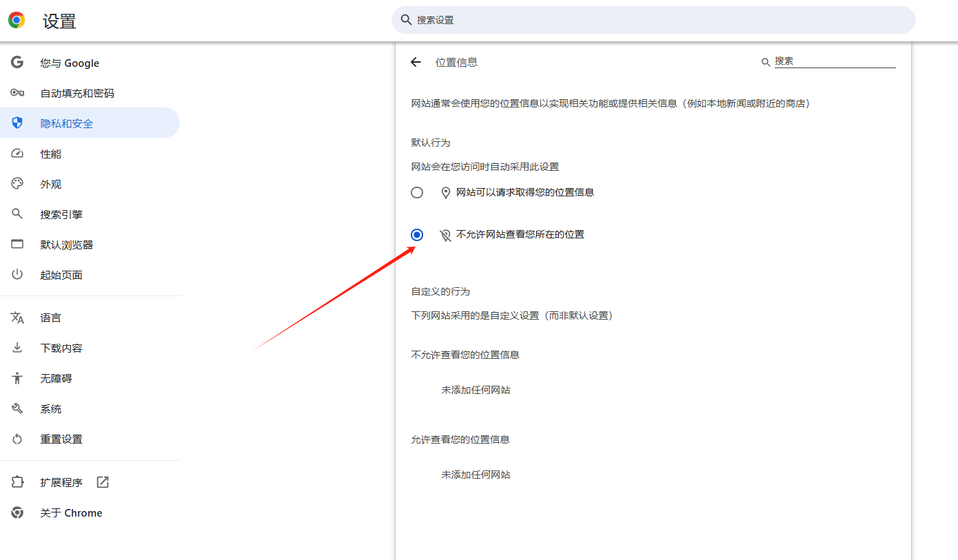
Task: Click the 设置 page title
Action: [59, 21]
